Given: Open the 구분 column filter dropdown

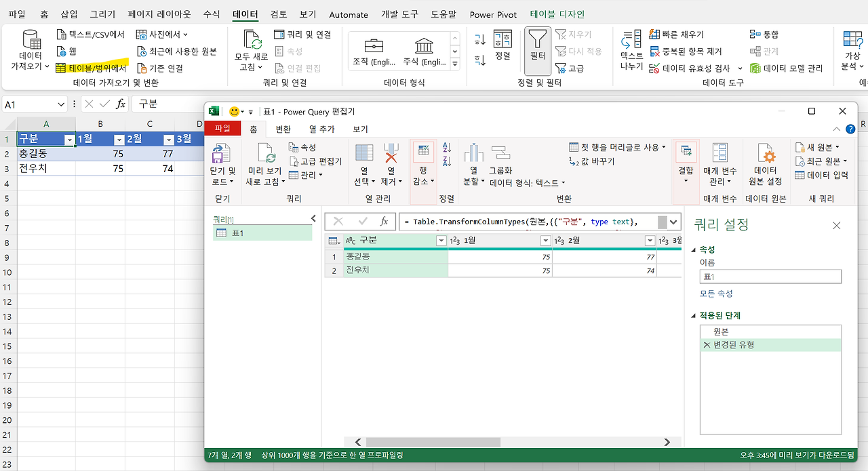Looking at the screenshot, I should coord(441,241).
